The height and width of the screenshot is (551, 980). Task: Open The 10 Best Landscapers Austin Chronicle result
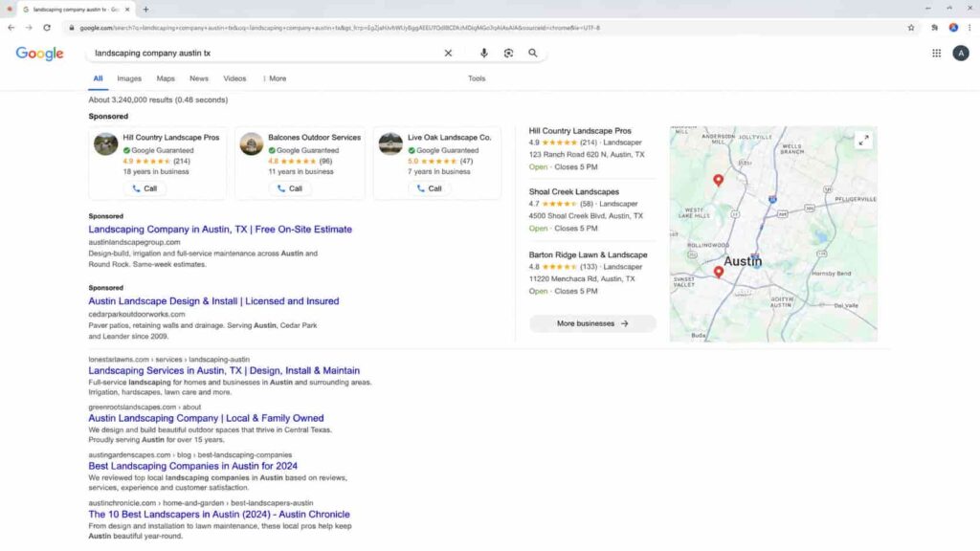coord(219,514)
